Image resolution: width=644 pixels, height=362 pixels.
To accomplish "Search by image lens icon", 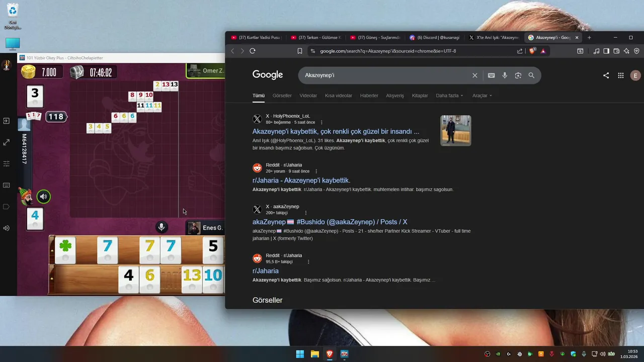I will 518,75.
